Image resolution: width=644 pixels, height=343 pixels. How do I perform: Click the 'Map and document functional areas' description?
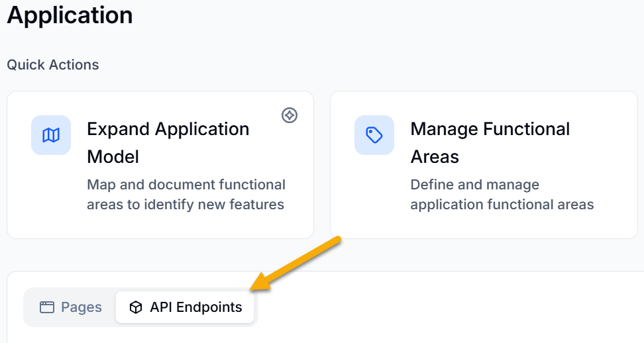click(186, 195)
